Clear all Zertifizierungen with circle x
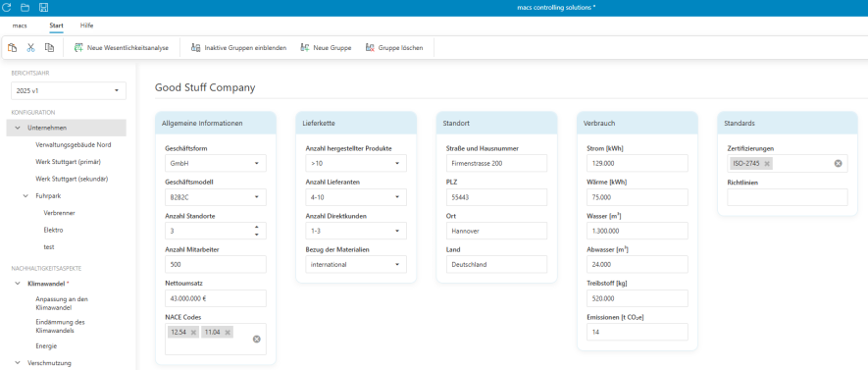This screenshot has width=868, height=370. click(839, 163)
